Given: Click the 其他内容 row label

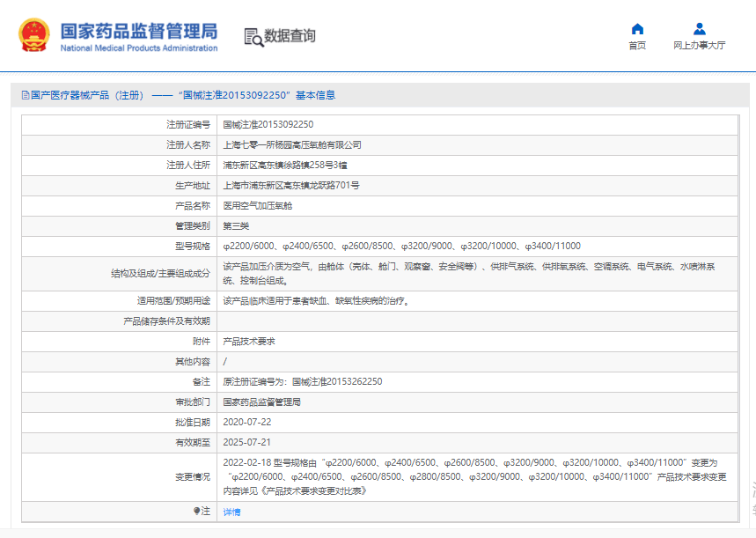Looking at the screenshot, I should 193,361.
